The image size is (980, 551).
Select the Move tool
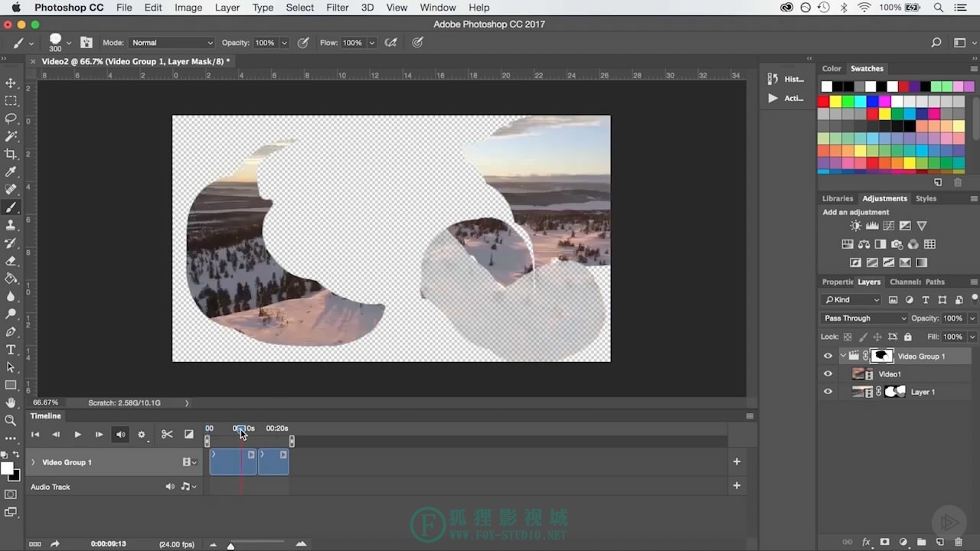[x=11, y=83]
